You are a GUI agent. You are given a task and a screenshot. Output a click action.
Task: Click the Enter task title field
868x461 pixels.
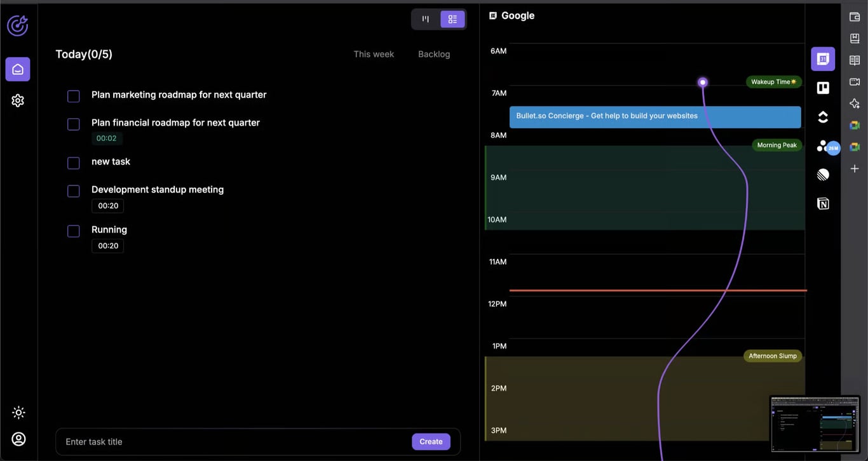tap(191, 441)
